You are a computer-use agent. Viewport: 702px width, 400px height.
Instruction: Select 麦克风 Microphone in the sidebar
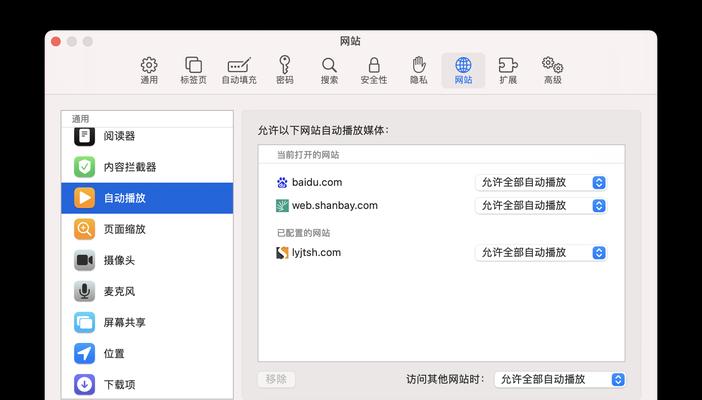coord(147,291)
